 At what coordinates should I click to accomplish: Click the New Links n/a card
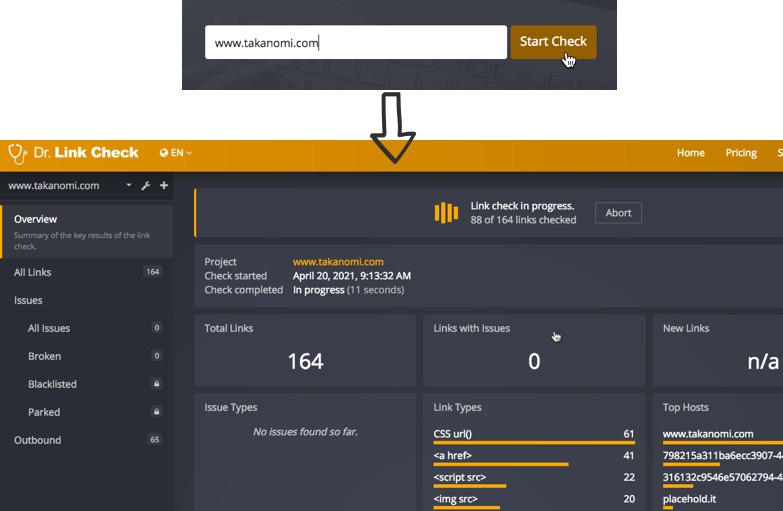pos(718,350)
